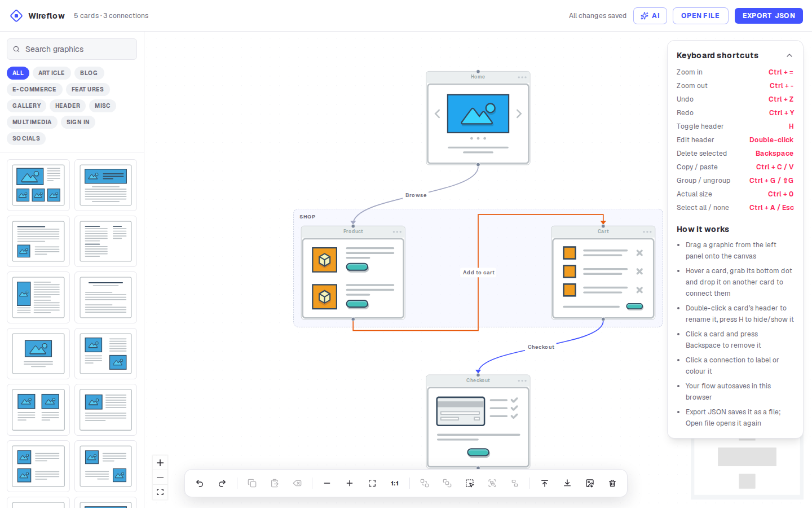Click the Checkout card header label
This screenshot has width=812, height=508.
(478, 380)
